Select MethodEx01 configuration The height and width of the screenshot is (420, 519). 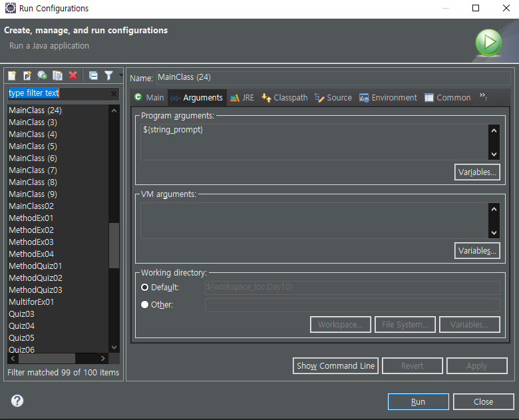click(31, 218)
